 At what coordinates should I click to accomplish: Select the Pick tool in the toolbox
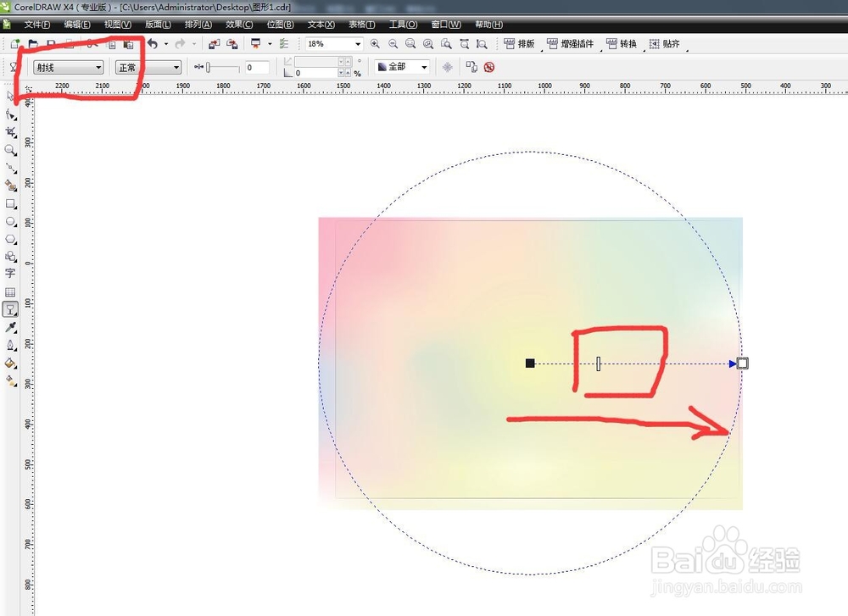[10, 97]
